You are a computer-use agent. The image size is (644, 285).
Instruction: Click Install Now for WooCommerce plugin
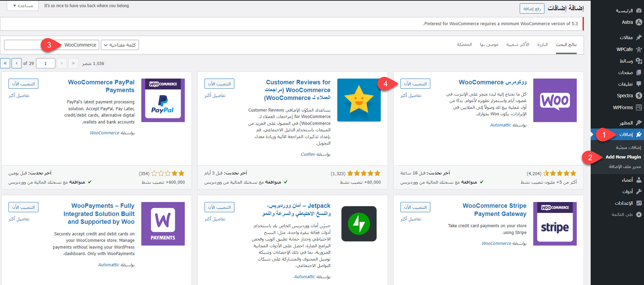pos(415,84)
